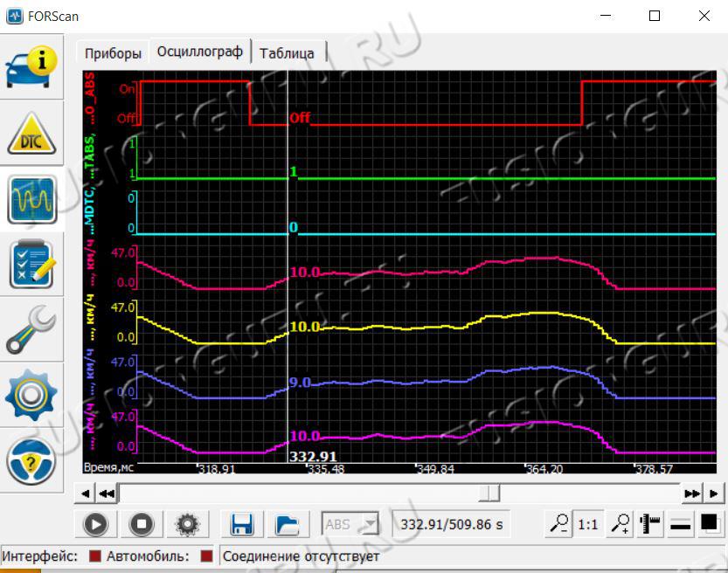This screenshot has height=573, width=728.
Task: Reset zoom with the 1:1 button
Action: pos(588,524)
